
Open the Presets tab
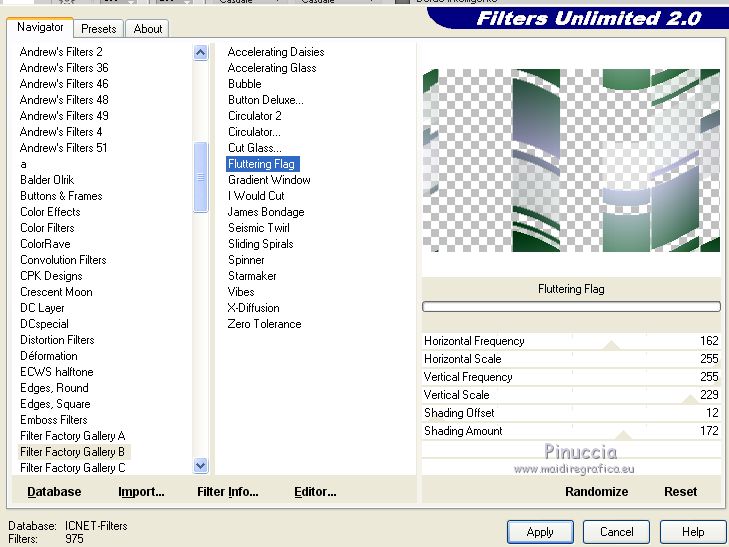pos(99,29)
